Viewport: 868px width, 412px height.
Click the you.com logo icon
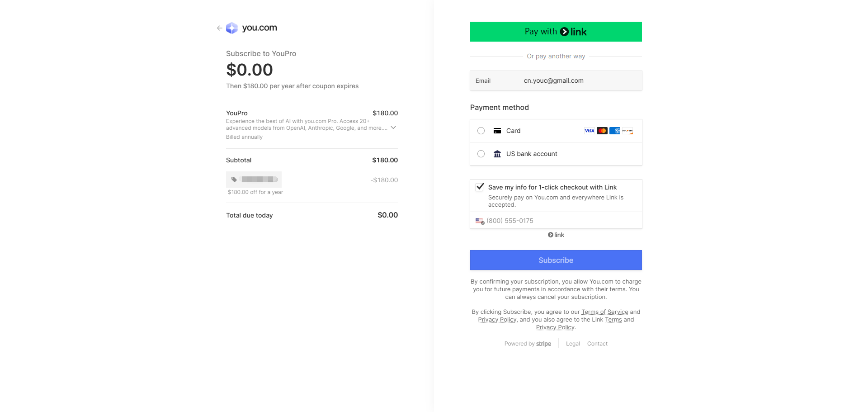pos(232,28)
